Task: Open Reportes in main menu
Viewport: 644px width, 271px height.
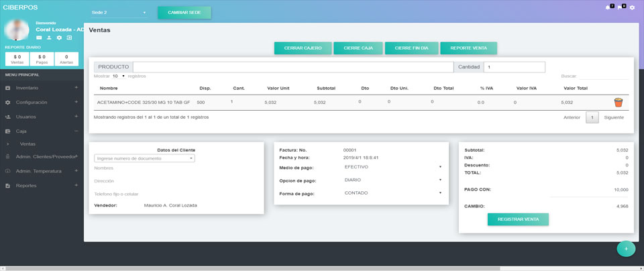Action: pos(26,186)
